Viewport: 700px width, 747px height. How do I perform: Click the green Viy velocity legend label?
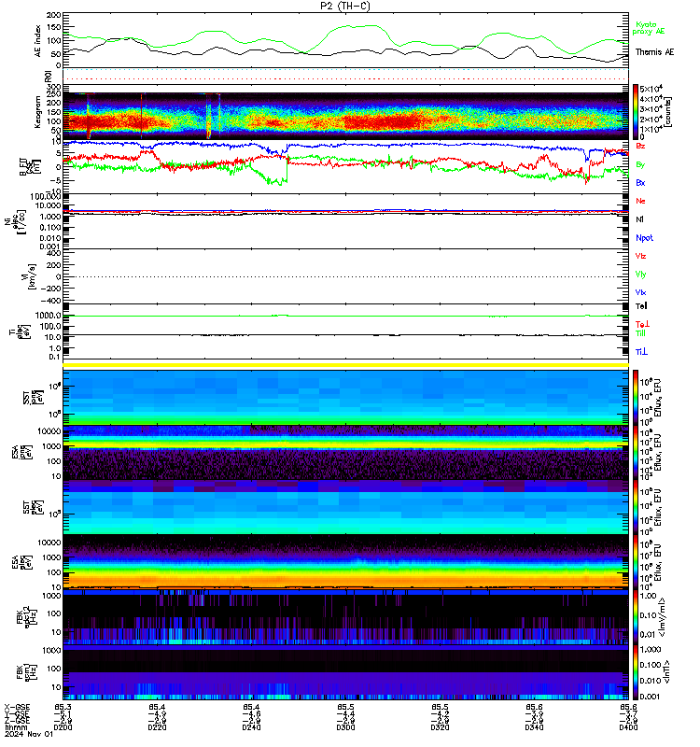640,275
